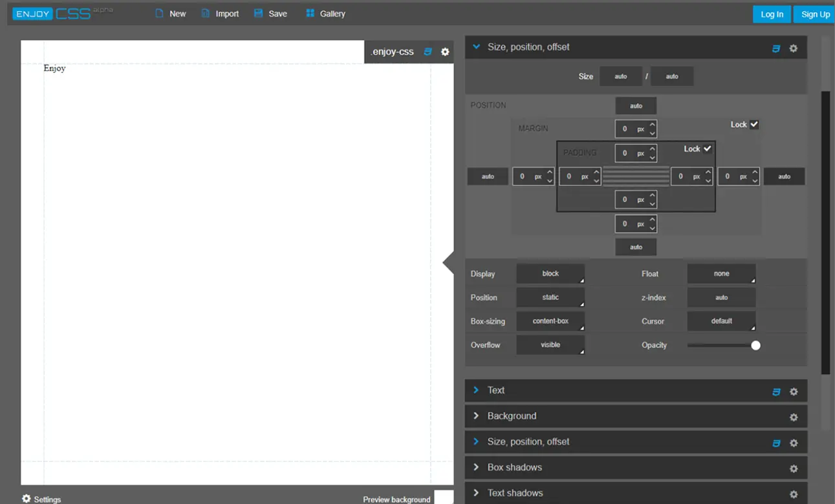Viewport: 835px width, 504px height.
Task: Click the Preview background label
Action: pyautogui.click(x=396, y=499)
